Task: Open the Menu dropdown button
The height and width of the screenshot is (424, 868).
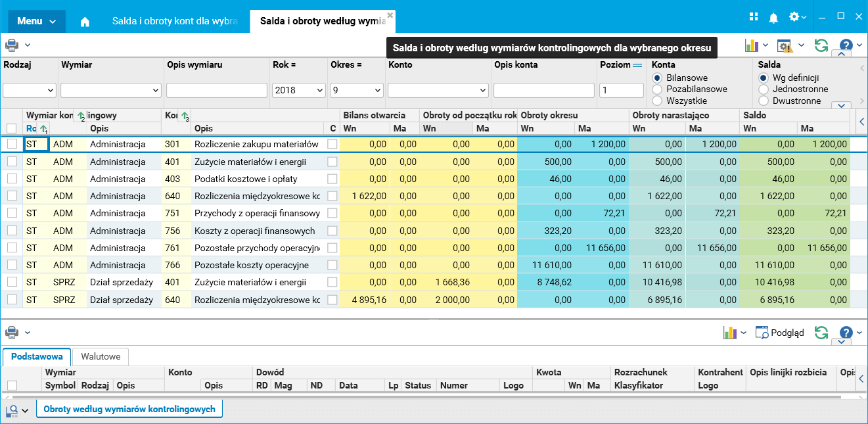Action: tap(37, 22)
